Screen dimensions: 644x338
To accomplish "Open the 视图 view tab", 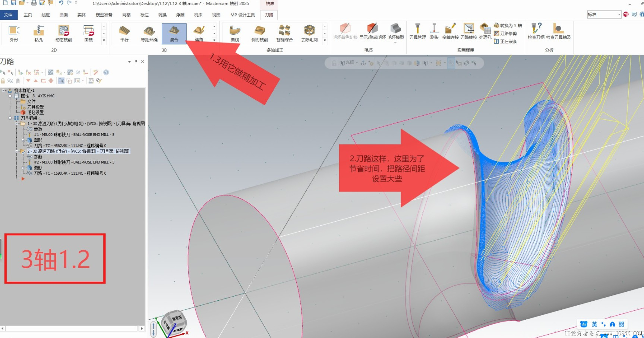I will click(216, 15).
